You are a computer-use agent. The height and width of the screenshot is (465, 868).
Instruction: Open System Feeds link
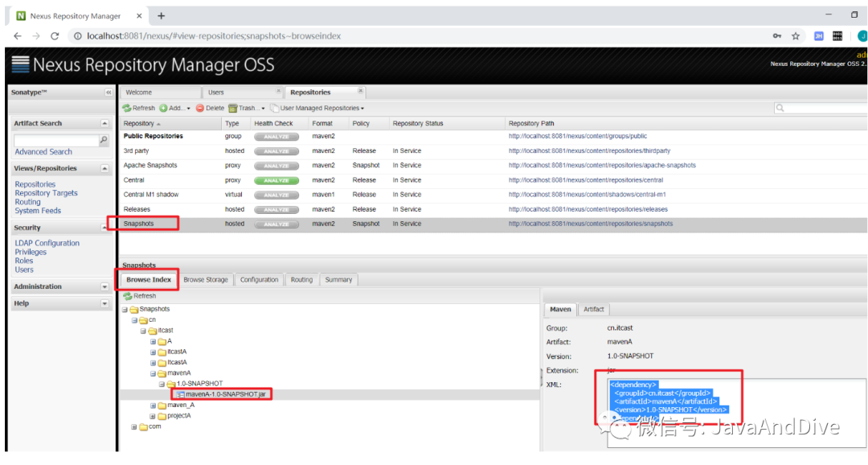38,211
